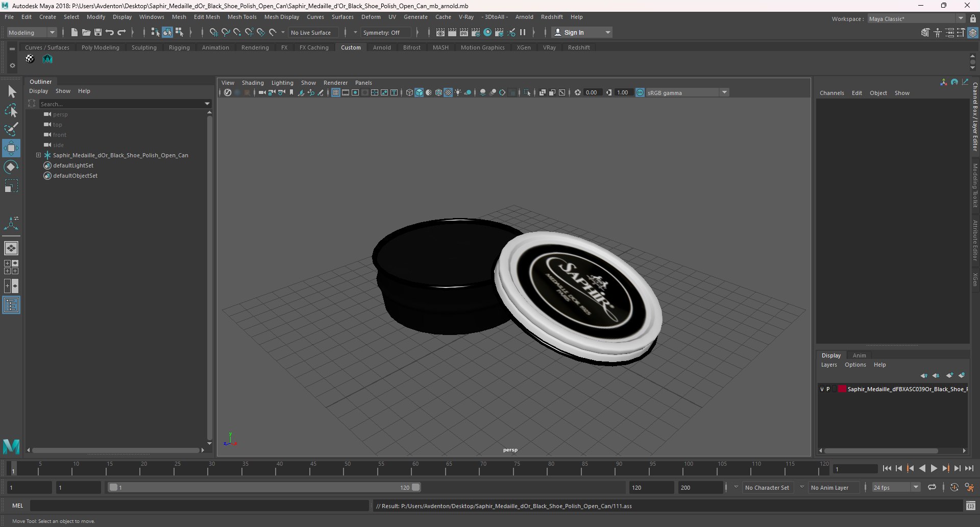Open the Hypershade sphere icon
Screen dimensions: 980x527
487,32
